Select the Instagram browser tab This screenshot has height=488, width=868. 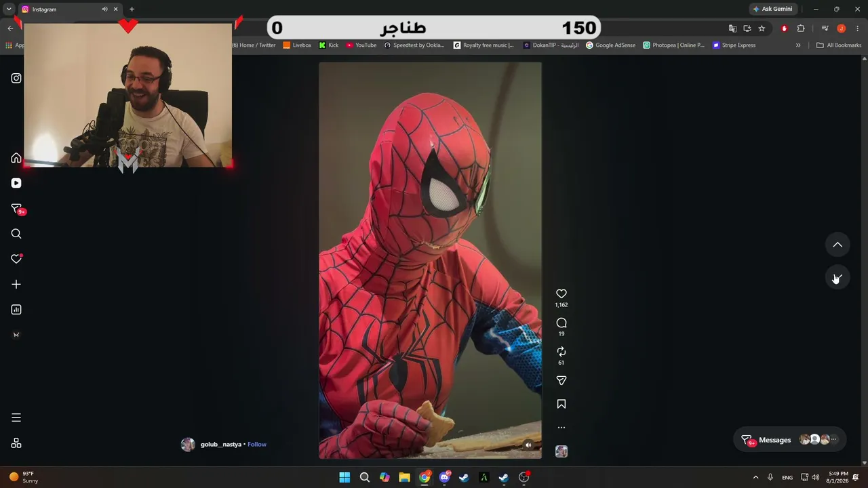pyautogui.click(x=70, y=9)
